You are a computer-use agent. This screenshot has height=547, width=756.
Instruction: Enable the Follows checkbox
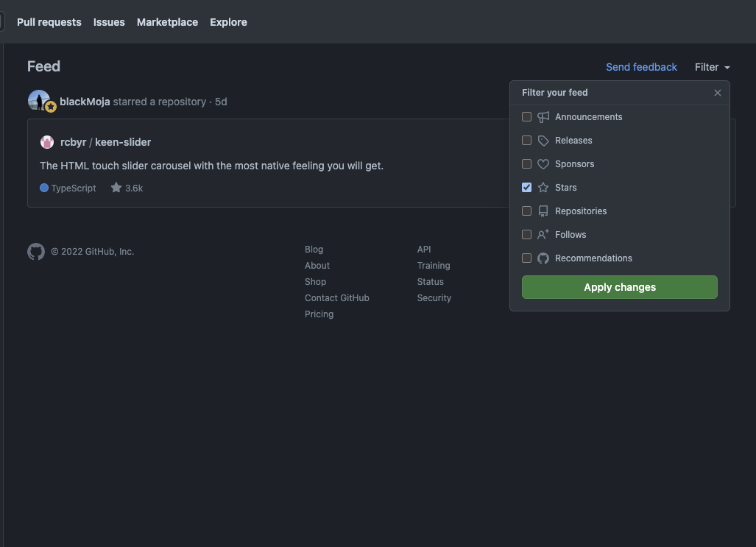pyautogui.click(x=526, y=234)
